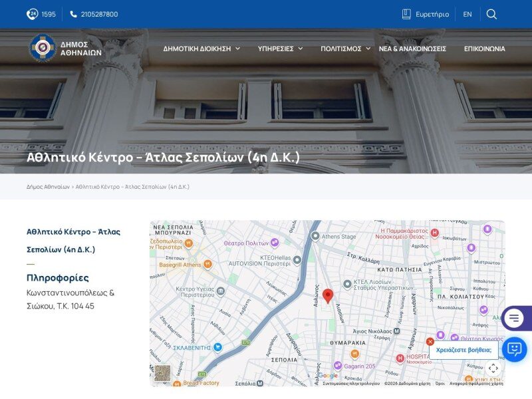532x399 pixels.
Task: Click the address Κωνσταντινουπόλεως & Σιώκου text
Action: click(x=70, y=299)
